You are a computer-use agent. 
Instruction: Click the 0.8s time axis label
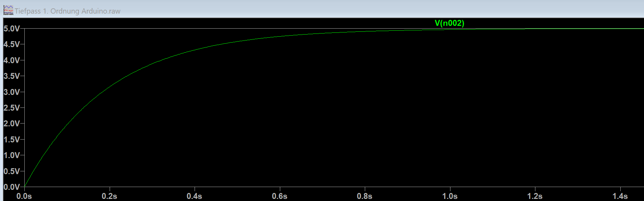click(364, 196)
